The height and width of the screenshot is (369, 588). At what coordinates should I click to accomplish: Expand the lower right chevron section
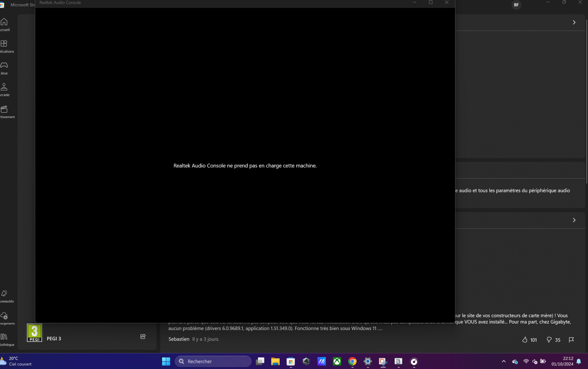574,220
